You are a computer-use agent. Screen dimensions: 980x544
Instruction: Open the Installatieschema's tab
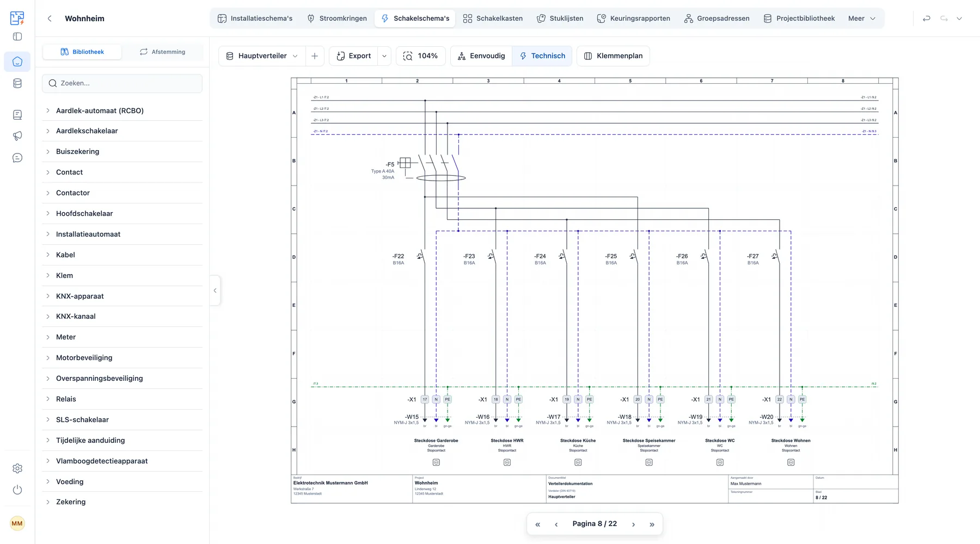point(255,18)
